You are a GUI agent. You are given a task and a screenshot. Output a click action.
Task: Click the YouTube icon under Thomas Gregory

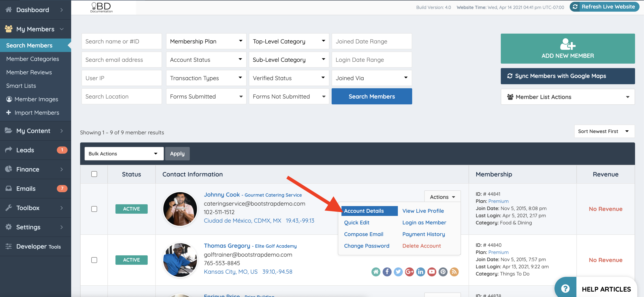[432, 272]
